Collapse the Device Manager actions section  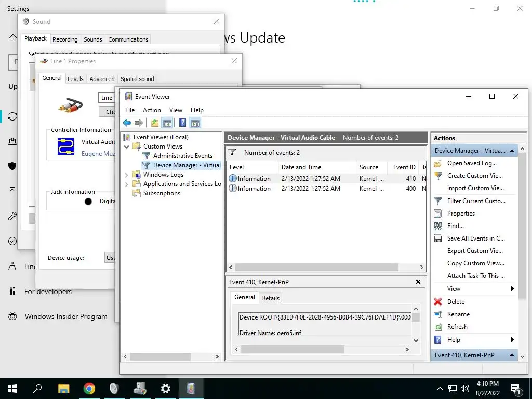[x=512, y=151]
